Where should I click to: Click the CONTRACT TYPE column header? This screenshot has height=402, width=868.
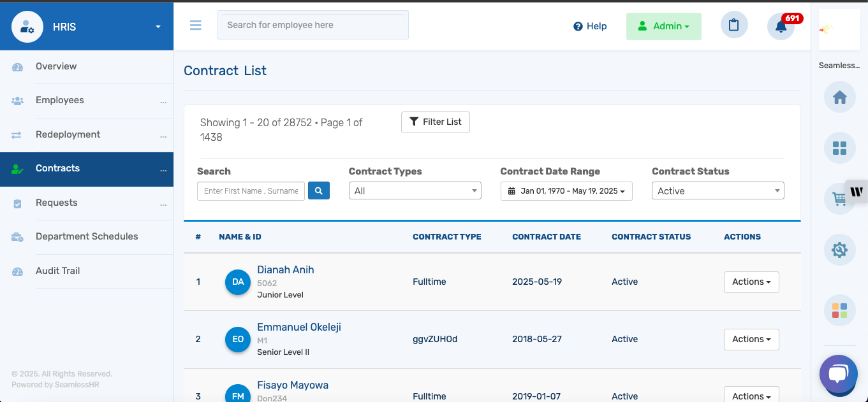pos(447,237)
